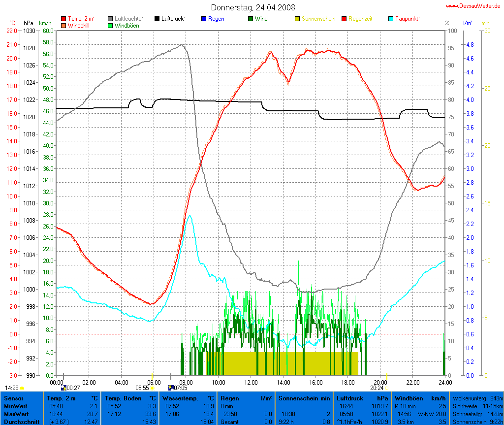The width and height of the screenshot is (504, 425).
Task: Click the black Luftdruck legend swatch
Action: pos(157,19)
